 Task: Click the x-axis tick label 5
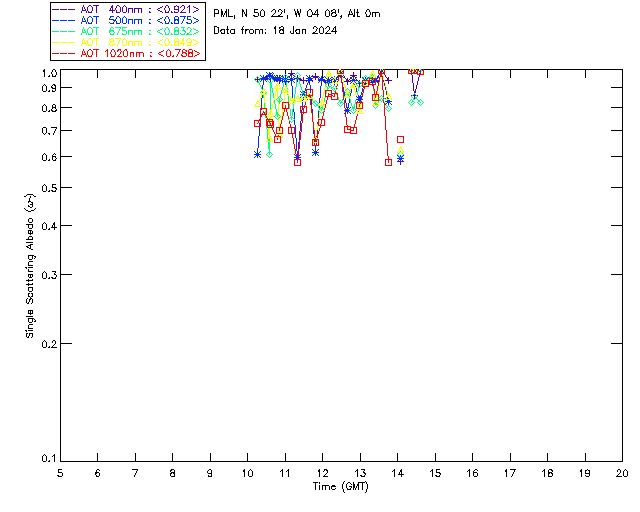pos(60,473)
